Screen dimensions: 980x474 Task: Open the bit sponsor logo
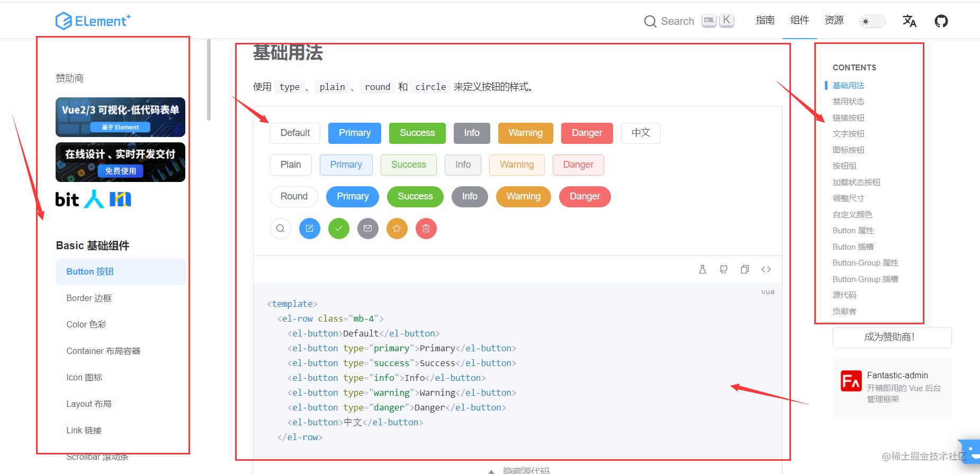tap(67, 199)
